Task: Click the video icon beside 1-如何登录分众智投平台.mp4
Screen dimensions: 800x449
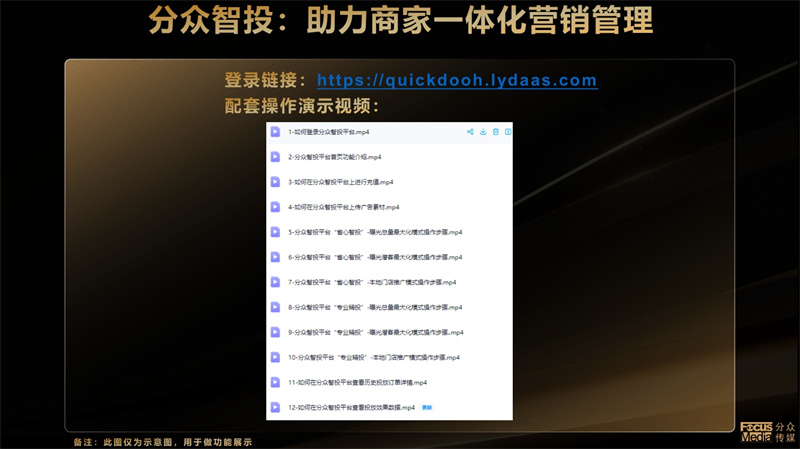Action: coord(275,132)
